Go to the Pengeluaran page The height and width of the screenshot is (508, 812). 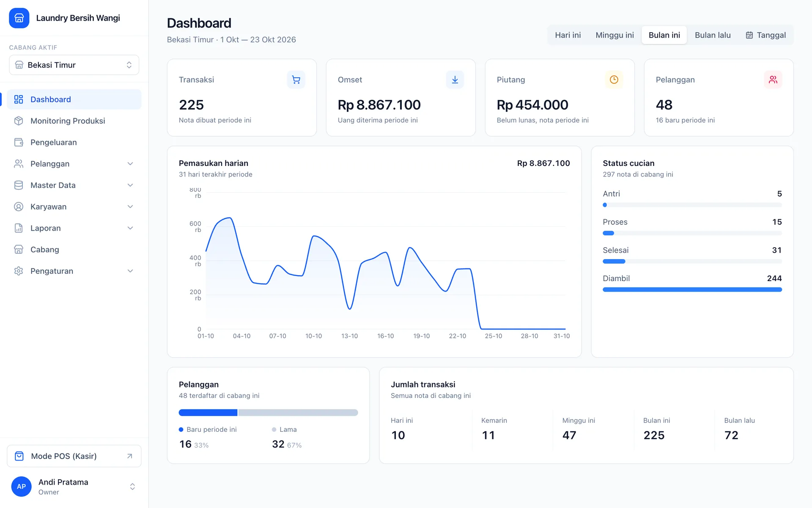click(x=74, y=142)
